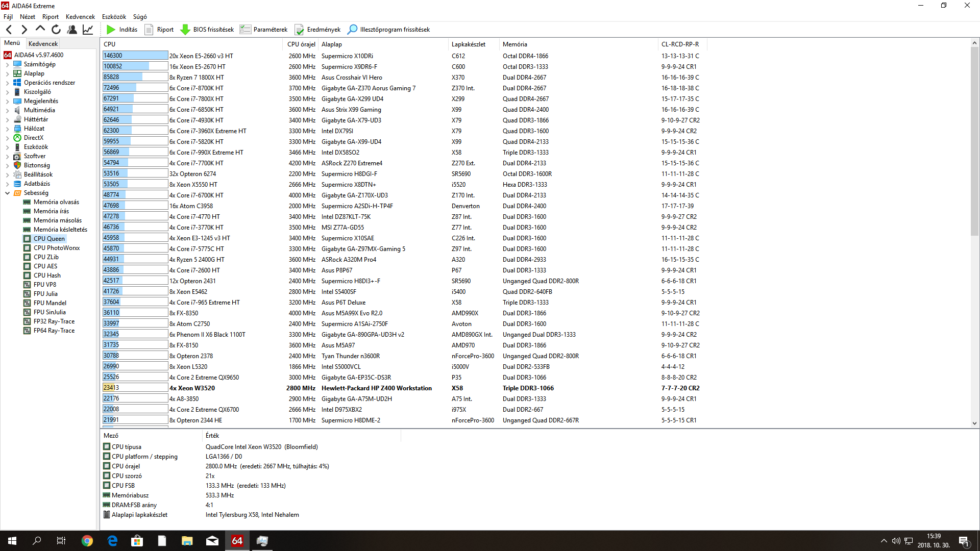Select FP32 Ray-Trace benchmark icon
This screenshot has width=980, height=551.
(x=27, y=321)
